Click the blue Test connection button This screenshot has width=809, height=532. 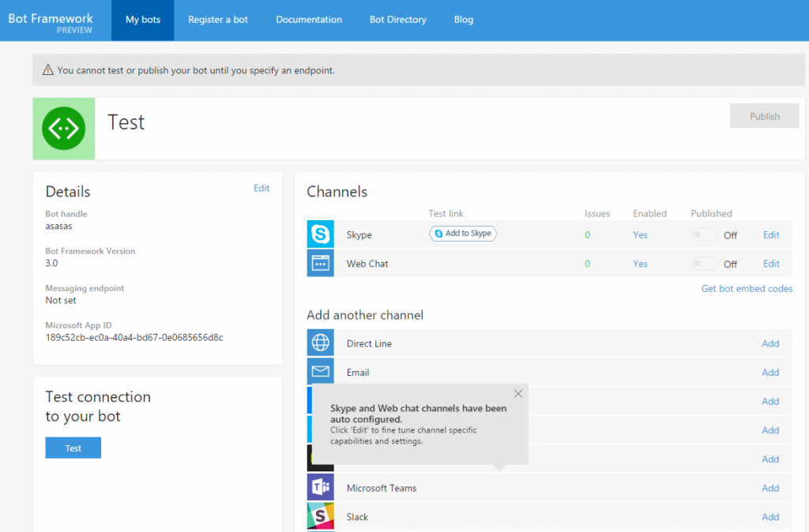(x=73, y=448)
